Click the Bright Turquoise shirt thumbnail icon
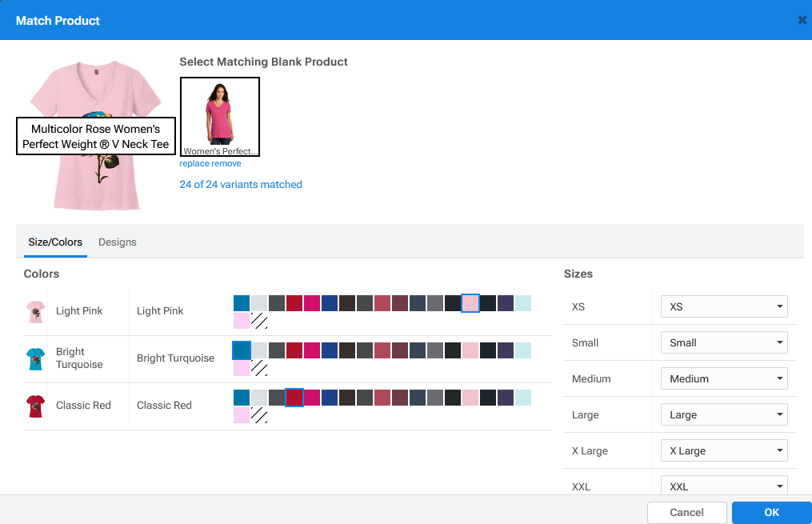The width and height of the screenshot is (812, 524). pos(35,358)
